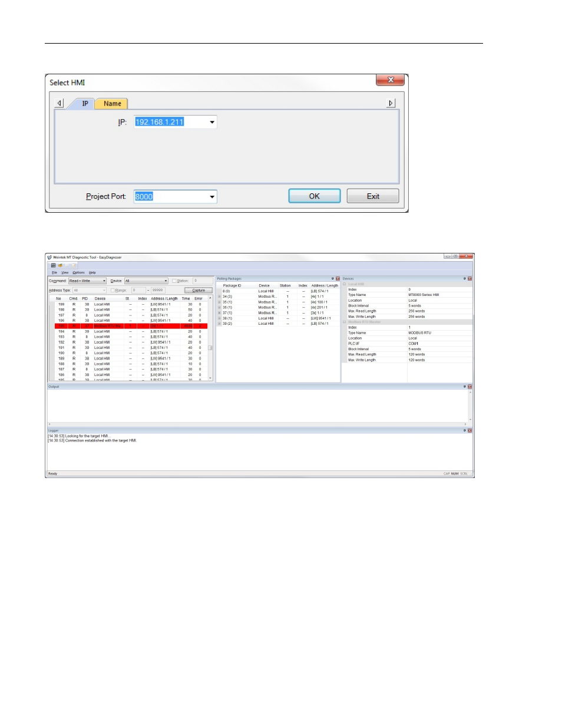The height and width of the screenshot is (728, 562).
Task: Open the Project Port dropdown
Action: (x=212, y=197)
